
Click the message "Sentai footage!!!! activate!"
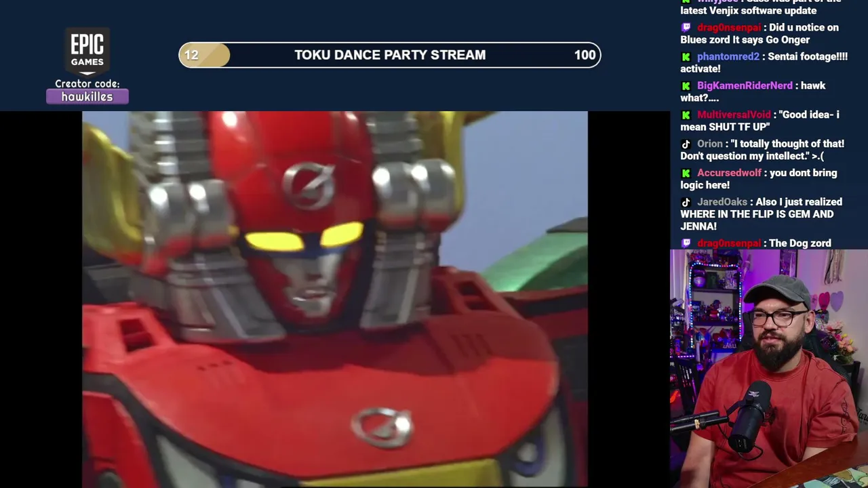coord(764,63)
